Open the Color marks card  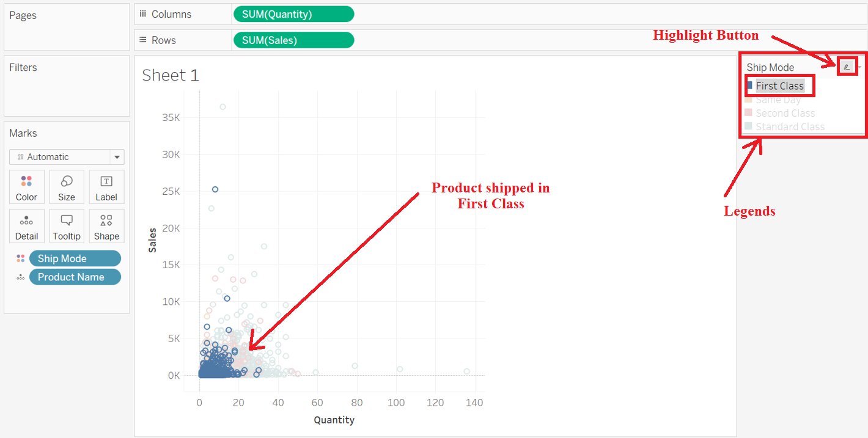26,187
